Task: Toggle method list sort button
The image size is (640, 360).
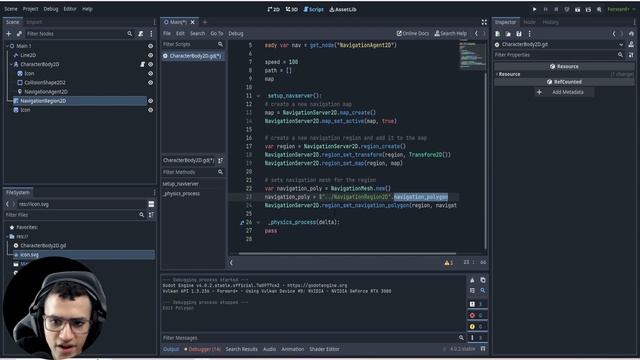Action: 221,160
